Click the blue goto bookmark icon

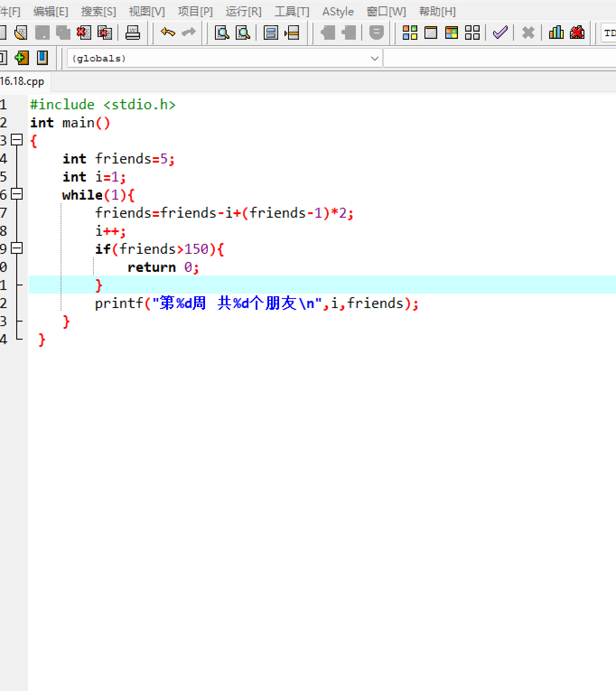[x=42, y=58]
